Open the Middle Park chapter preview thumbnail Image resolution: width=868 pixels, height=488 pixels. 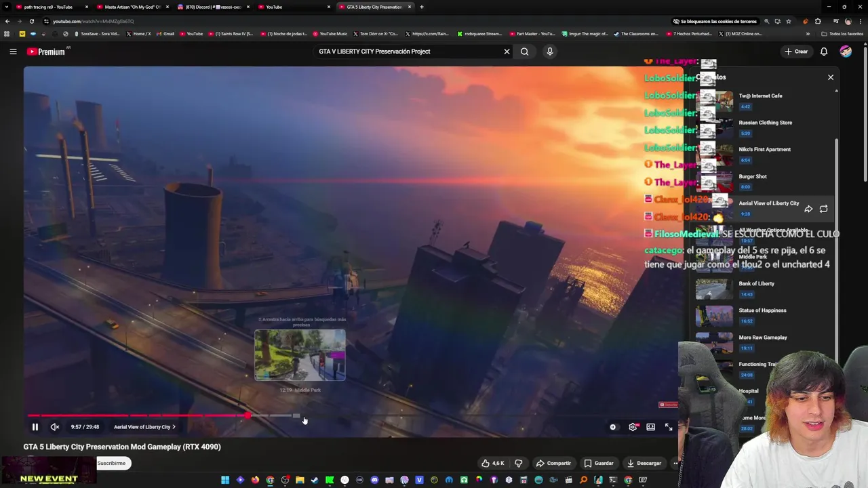(300, 355)
